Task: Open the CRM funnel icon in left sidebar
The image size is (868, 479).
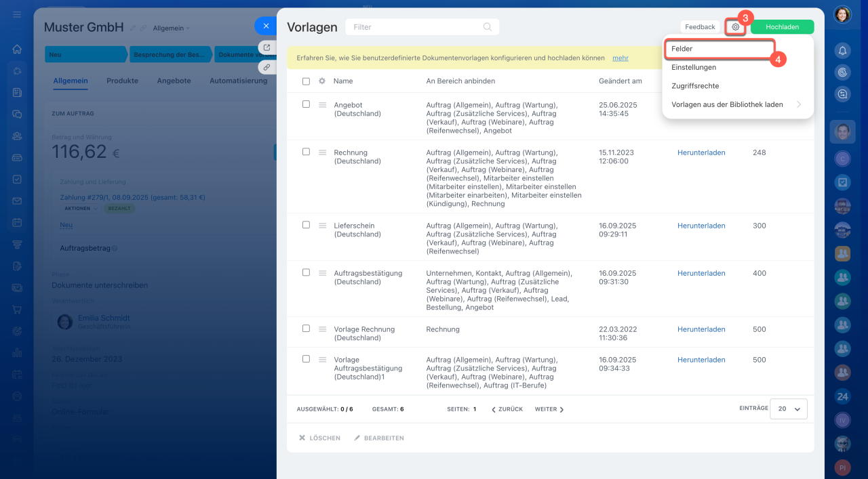Action: [17, 244]
